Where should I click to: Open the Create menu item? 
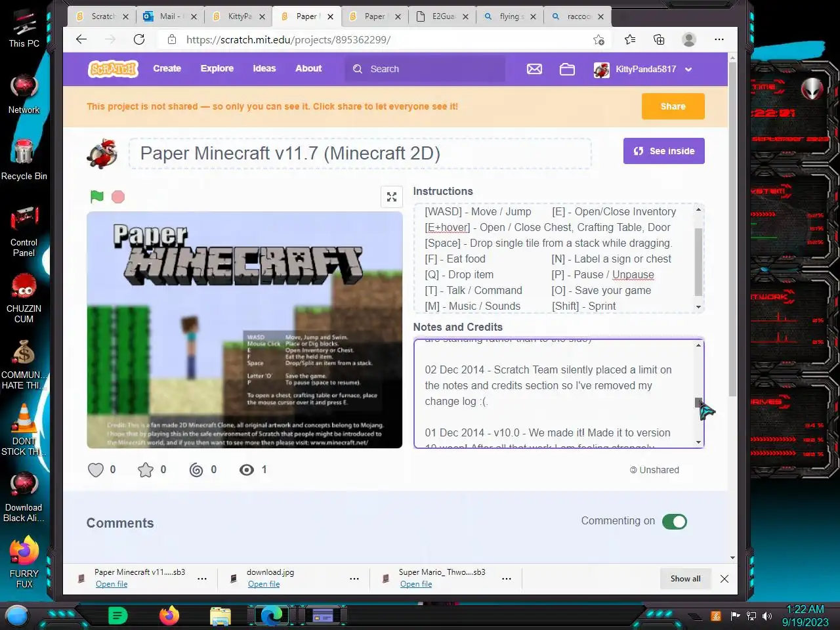tap(167, 68)
